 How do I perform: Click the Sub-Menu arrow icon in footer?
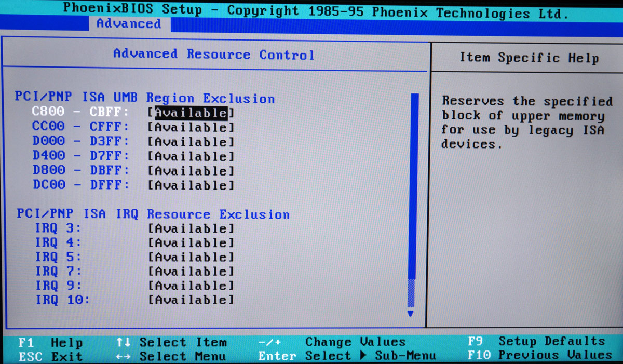point(362,356)
